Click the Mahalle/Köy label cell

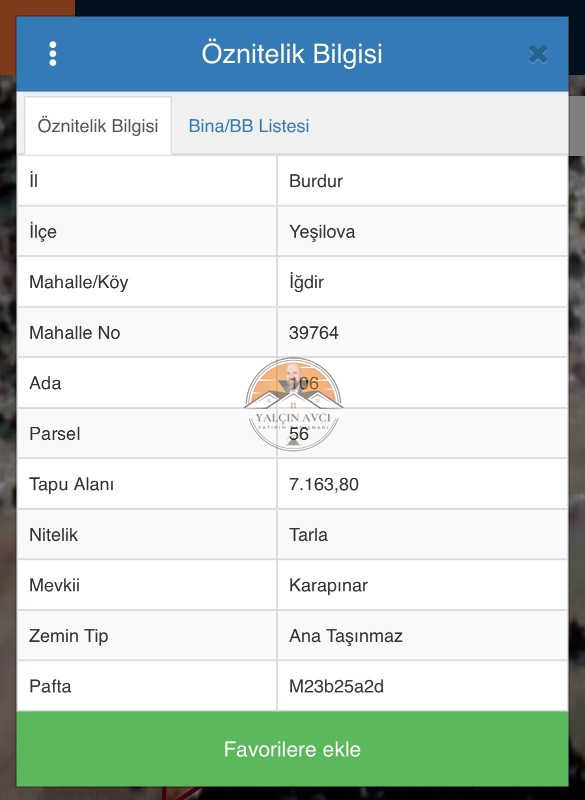coord(147,282)
